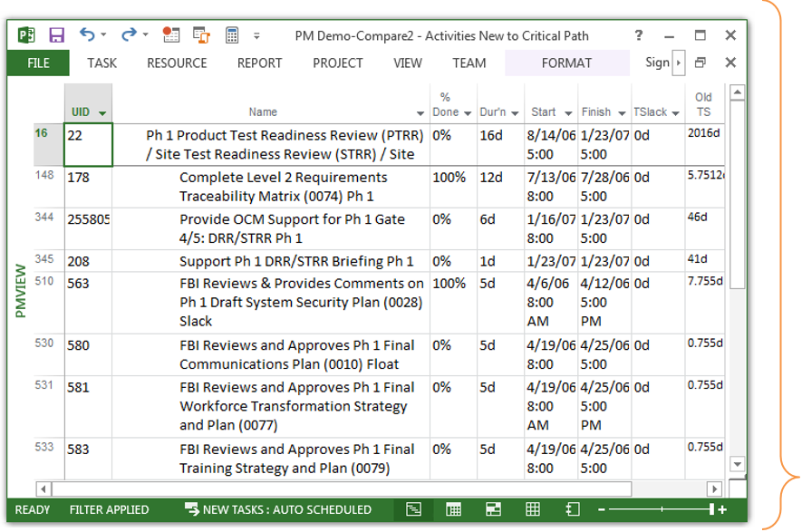Switch to Report view in status bar
Image resolution: width=802 pixels, height=532 pixels.
tap(573, 509)
